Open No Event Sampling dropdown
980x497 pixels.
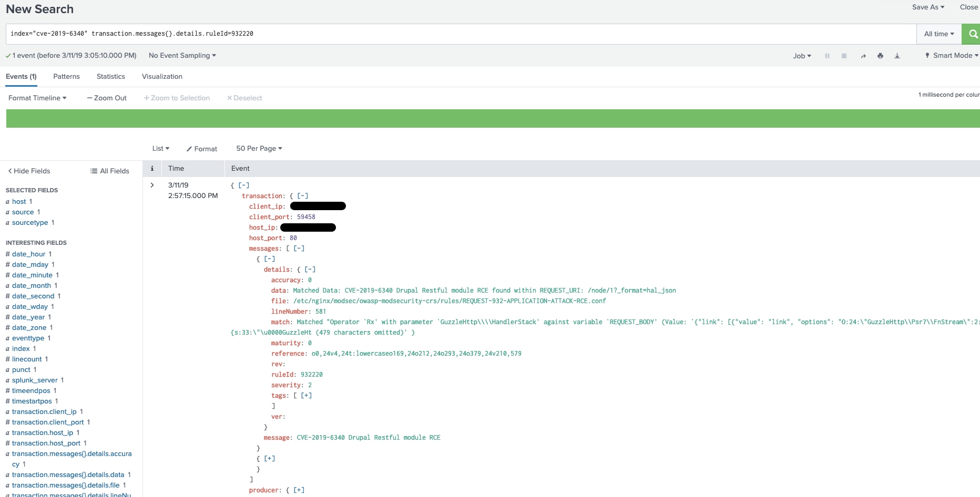pos(182,55)
